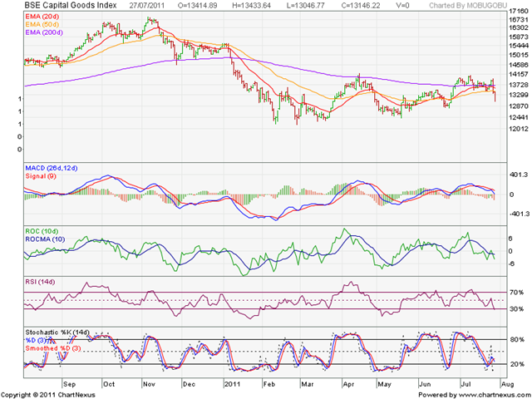The height and width of the screenshot is (399, 532).
Task: Click the Aug month label
Action: 508,385
